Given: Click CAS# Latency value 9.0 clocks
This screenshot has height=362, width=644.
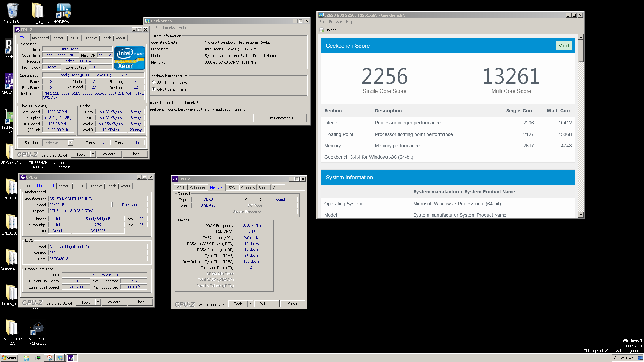Looking at the screenshot, I should pyautogui.click(x=252, y=238).
